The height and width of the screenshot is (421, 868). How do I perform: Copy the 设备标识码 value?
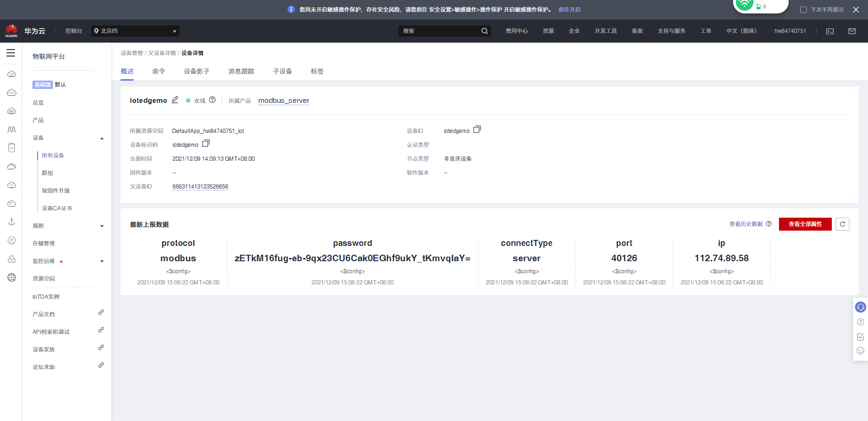(x=206, y=143)
